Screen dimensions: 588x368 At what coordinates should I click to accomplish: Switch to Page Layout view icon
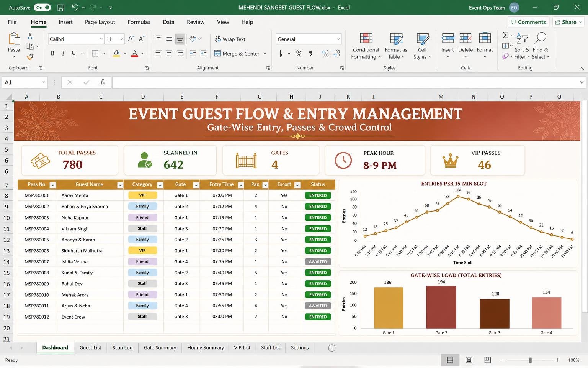[x=469, y=360]
